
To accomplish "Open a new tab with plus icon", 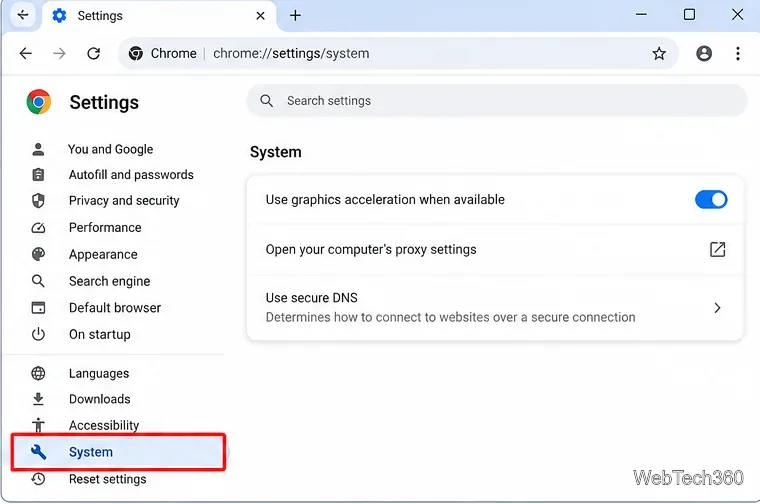I will (x=295, y=16).
